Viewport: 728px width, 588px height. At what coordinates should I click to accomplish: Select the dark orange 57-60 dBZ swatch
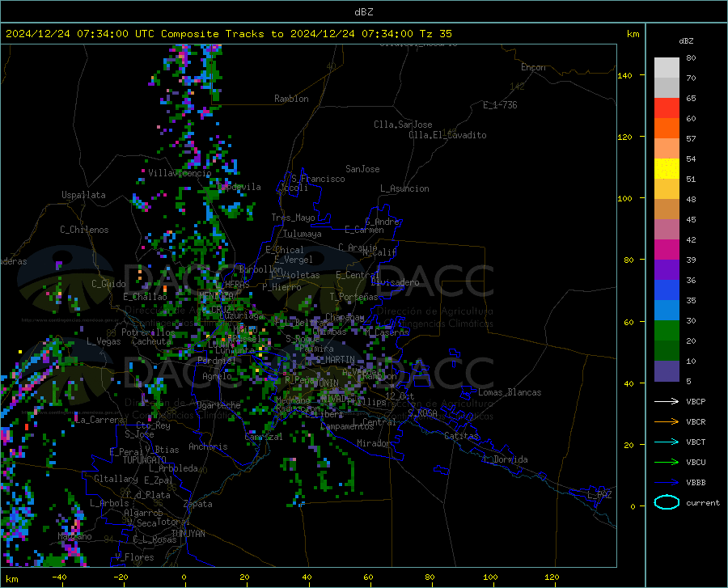667,129
